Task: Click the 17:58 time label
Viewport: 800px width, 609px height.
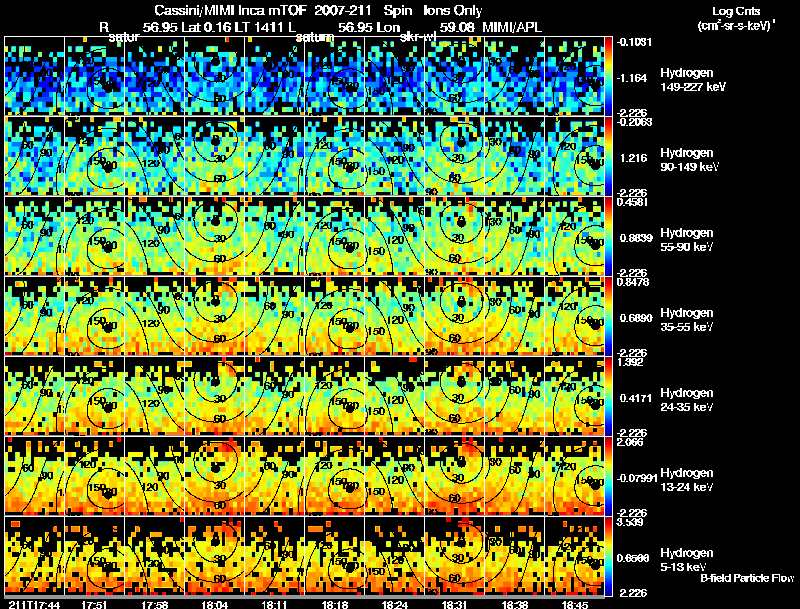Action: (155, 604)
